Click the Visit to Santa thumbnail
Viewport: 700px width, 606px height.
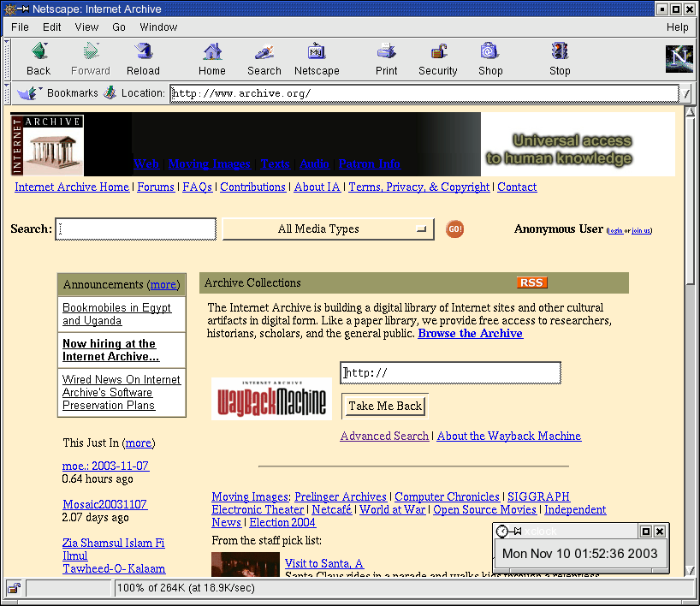click(x=246, y=564)
